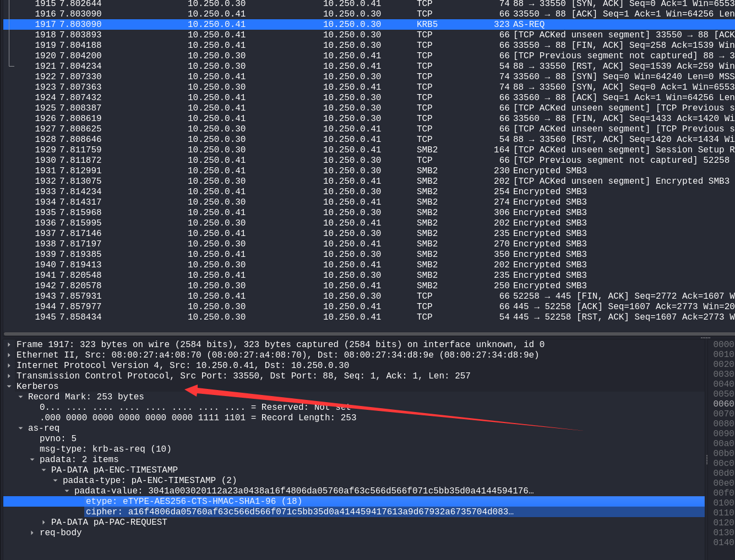Select the etype AES256-CTS-HMAC-SHA1-96 row
Viewport: 735px width, 560px height.
coord(354,501)
